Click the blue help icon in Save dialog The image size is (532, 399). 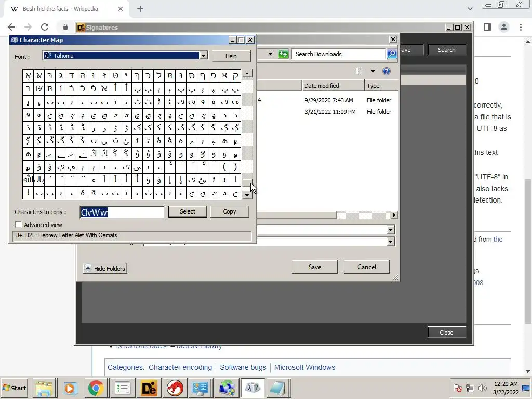click(386, 71)
